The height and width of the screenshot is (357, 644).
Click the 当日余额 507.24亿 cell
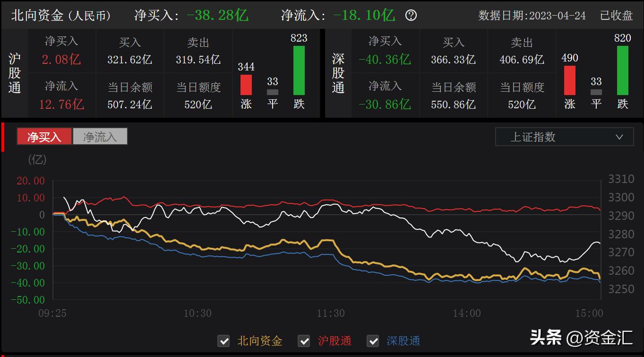[x=130, y=95]
